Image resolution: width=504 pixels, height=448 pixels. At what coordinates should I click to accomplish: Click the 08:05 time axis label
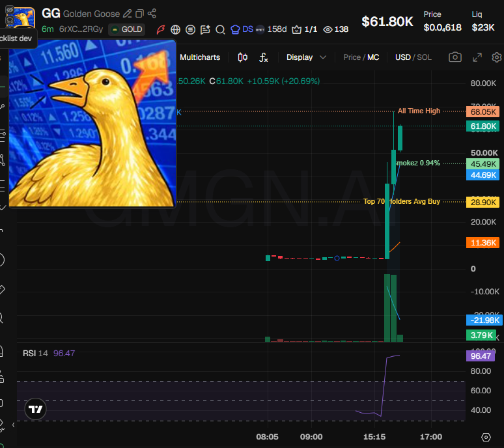[267, 437]
